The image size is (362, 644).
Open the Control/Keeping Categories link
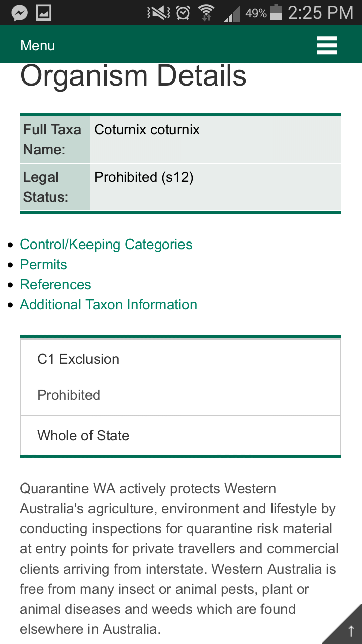point(106,245)
